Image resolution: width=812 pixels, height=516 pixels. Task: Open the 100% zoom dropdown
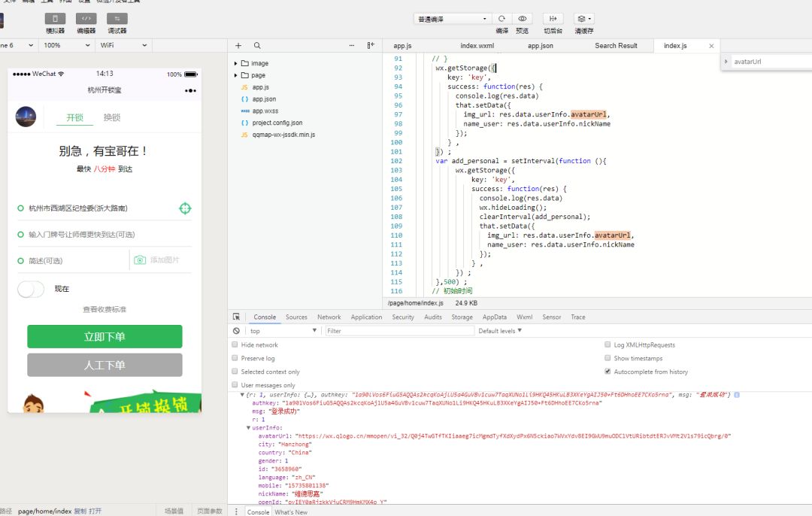click(x=67, y=46)
